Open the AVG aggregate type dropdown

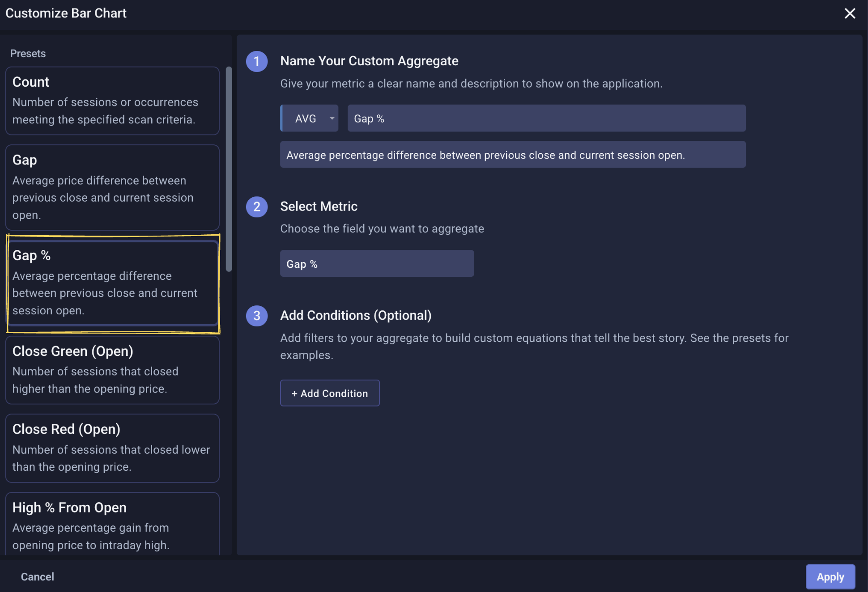tap(309, 118)
